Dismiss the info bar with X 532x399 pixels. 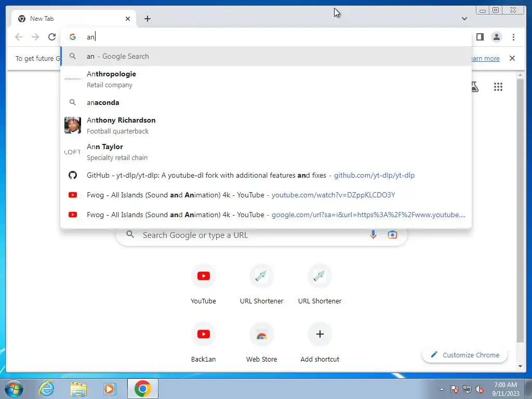click(x=512, y=58)
